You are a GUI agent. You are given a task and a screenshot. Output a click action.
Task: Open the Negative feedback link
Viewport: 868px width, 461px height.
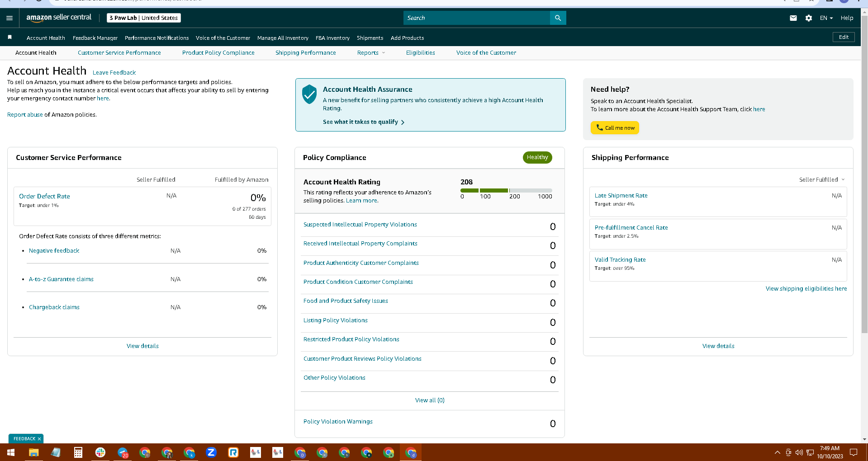coord(54,251)
